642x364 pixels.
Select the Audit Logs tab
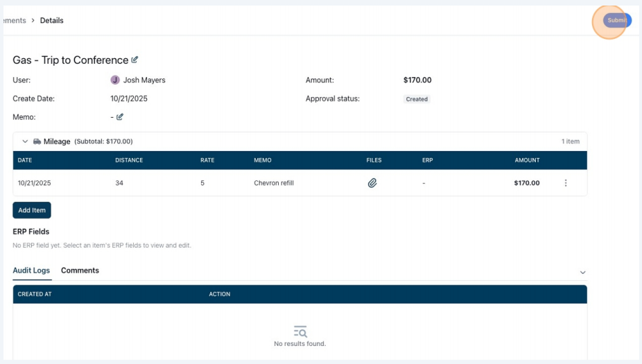point(31,270)
